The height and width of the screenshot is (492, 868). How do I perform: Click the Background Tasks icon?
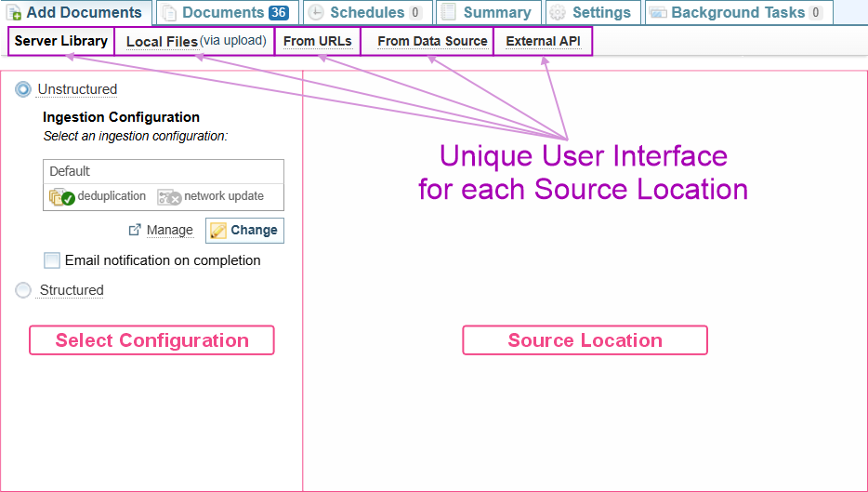pyautogui.click(x=658, y=13)
